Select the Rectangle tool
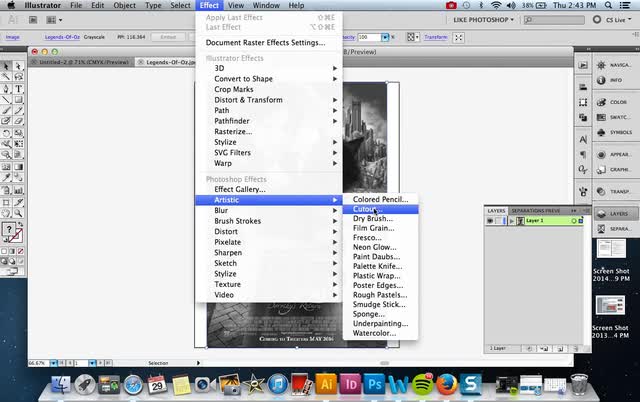The height and width of the screenshot is (402, 640). pos(18,100)
